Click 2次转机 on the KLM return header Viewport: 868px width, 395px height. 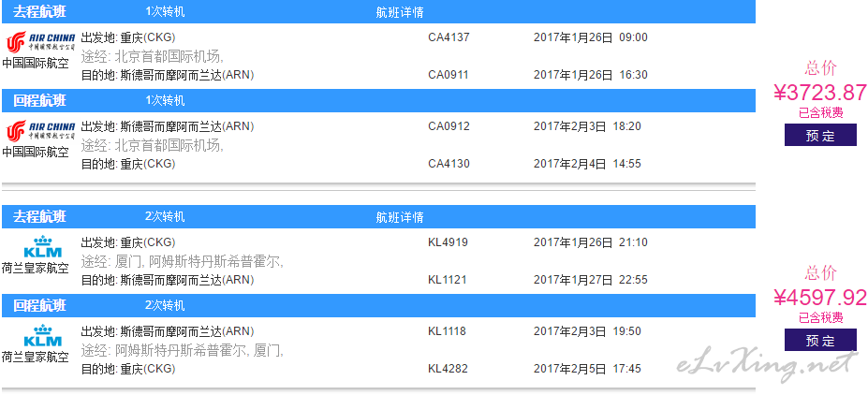tap(165, 305)
